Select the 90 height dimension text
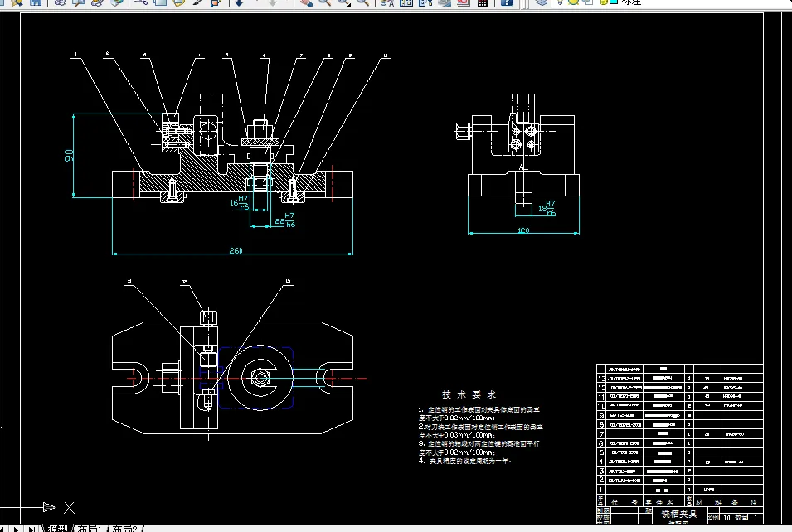 (x=69, y=155)
